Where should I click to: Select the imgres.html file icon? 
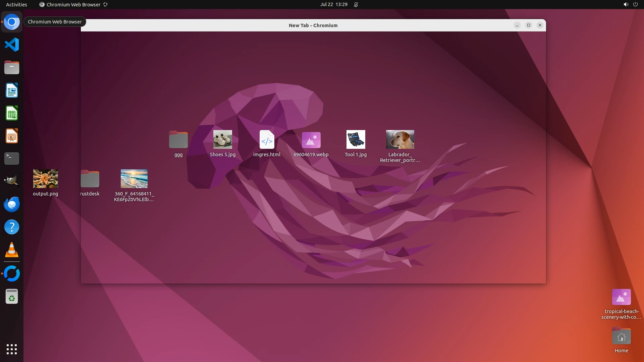[x=267, y=139]
